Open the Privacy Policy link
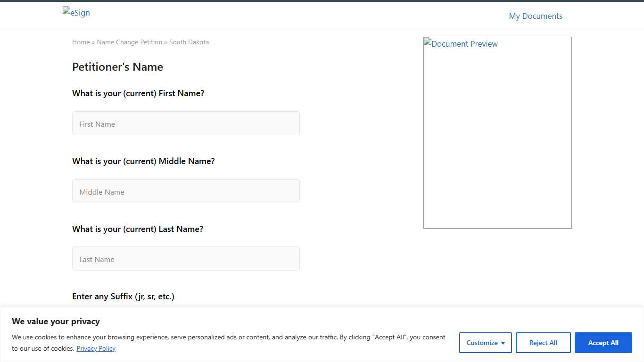This screenshot has height=362, width=644. point(96,349)
